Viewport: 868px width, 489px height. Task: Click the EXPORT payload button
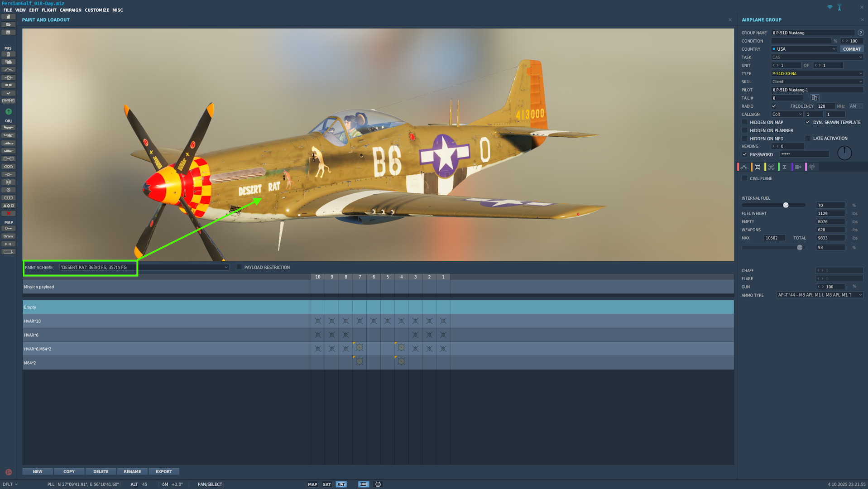click(164, 471)
